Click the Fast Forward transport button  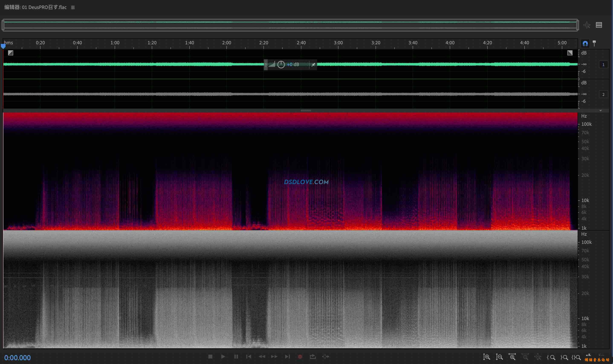(x=274, y=356)
